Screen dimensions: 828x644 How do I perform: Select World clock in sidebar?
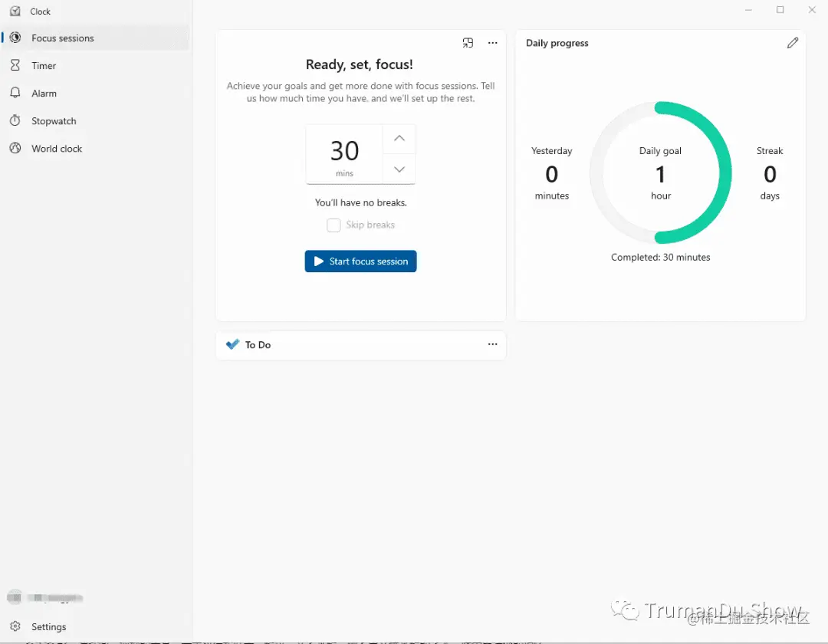[96, 149]
